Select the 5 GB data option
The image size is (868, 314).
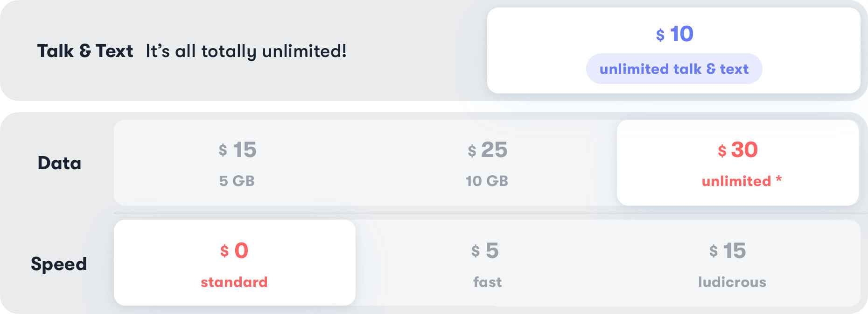(x=237, y=181)
